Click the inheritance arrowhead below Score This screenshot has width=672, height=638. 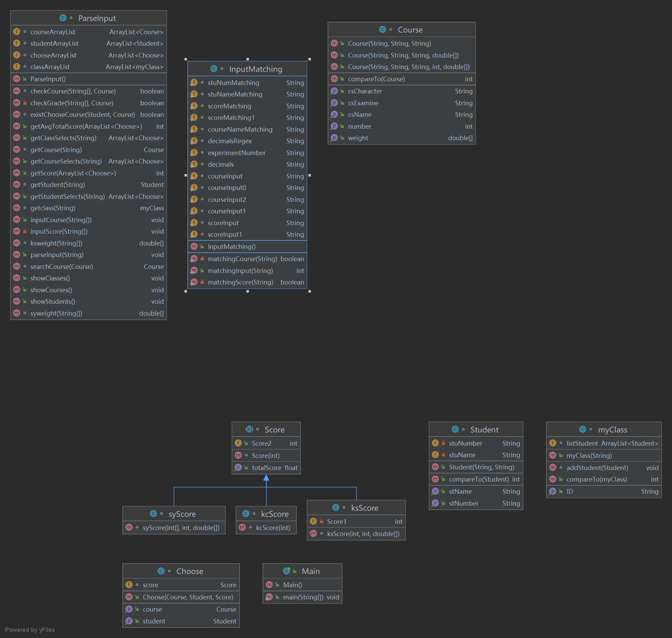click(266, 478)
